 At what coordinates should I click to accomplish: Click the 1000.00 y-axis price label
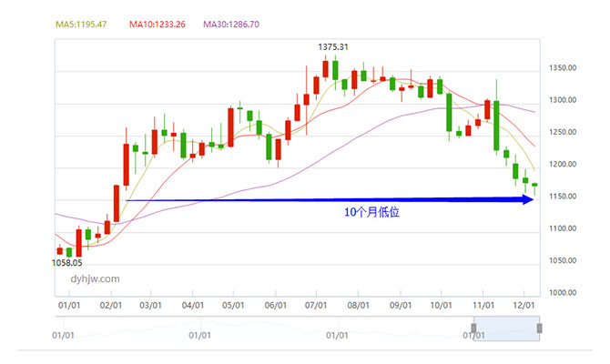click(x=563, y=292)
